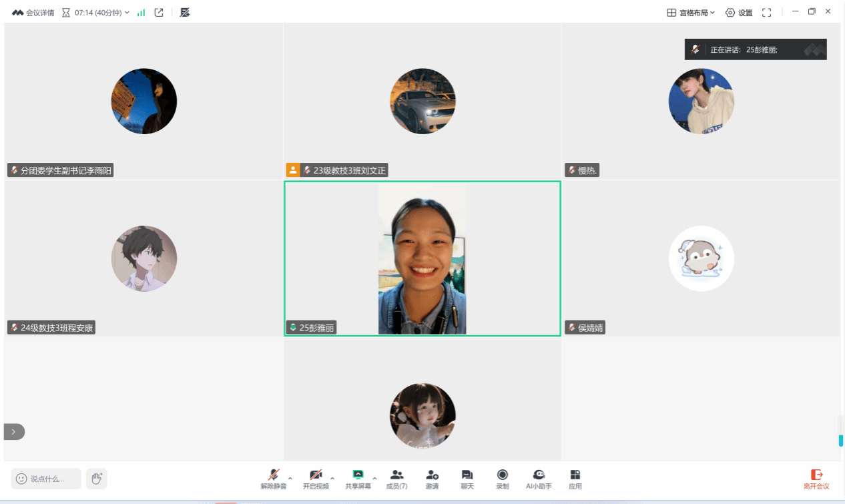The image size is (845, 504).
Task: Open the 宫格布局 layout dropdown
Action: 691,13
